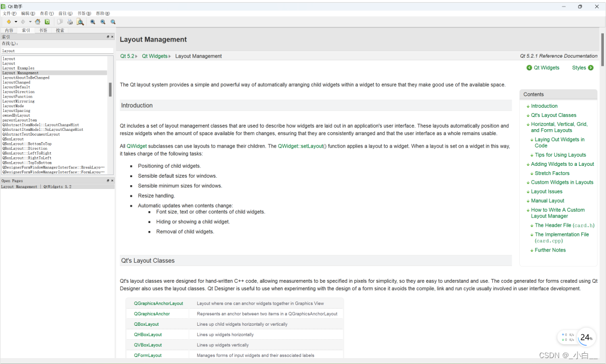Jump to Layout Issues in Contents

coord(547,192)
